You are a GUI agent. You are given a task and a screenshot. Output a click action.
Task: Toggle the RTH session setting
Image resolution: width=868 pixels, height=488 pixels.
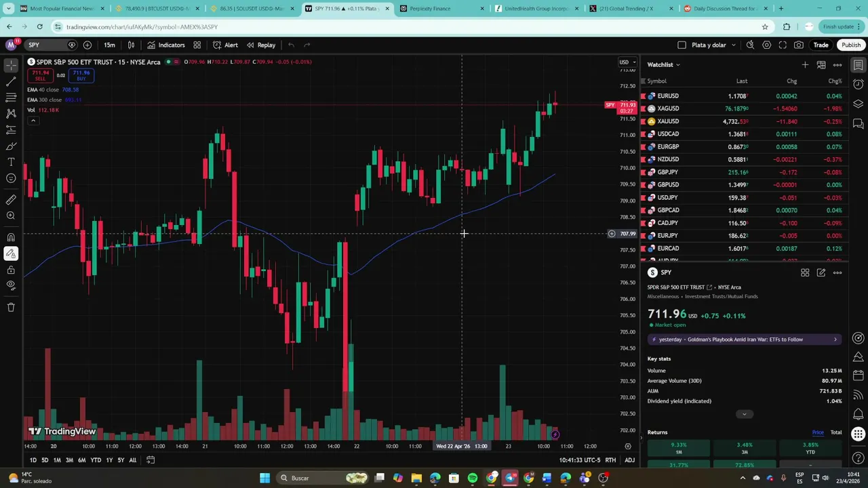tap(610, 460)
